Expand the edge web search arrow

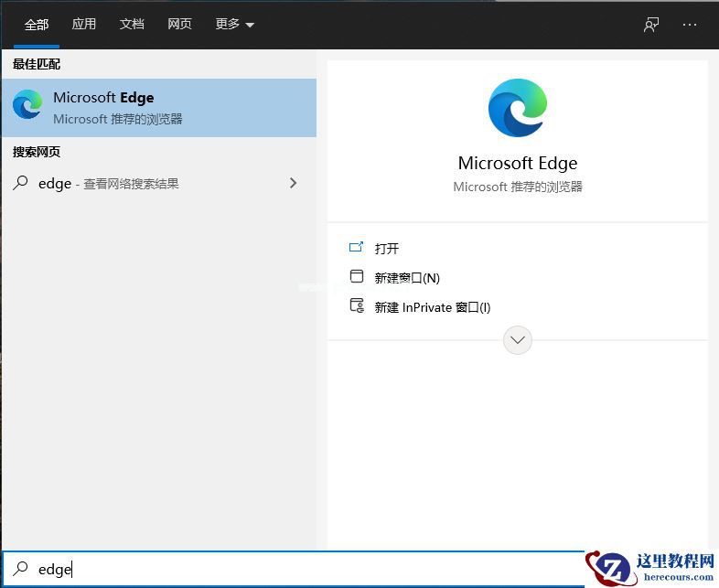[294, 183]
